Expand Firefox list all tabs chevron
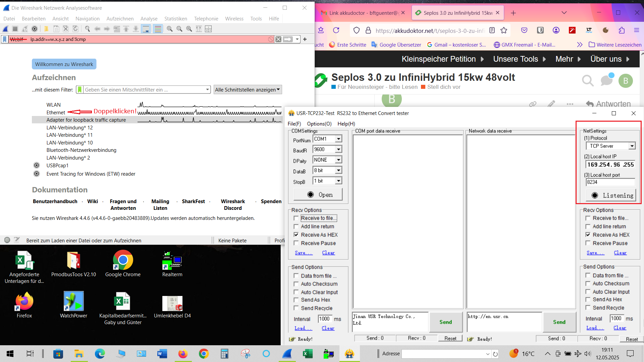This screenshot has height=362, width=644. pos(564,13)
